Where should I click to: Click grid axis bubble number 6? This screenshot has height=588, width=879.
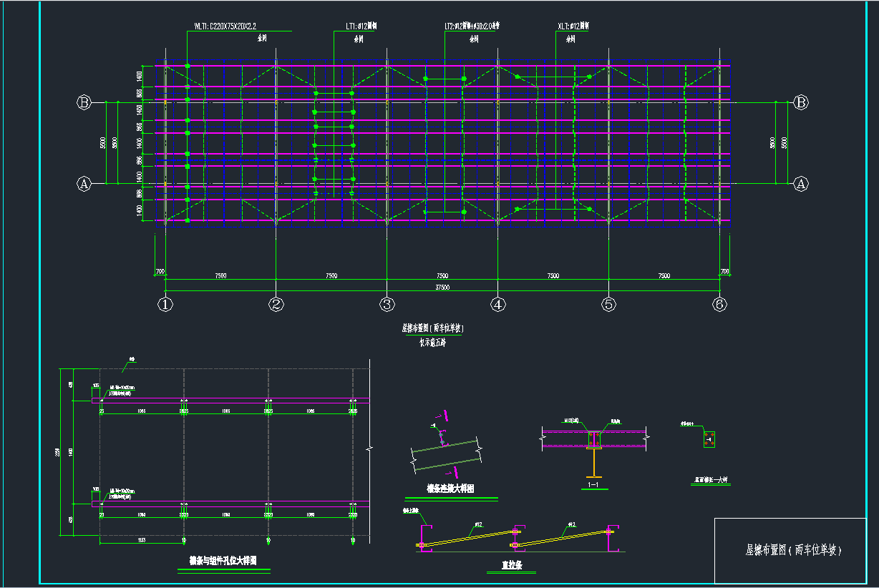click(720, 304)
